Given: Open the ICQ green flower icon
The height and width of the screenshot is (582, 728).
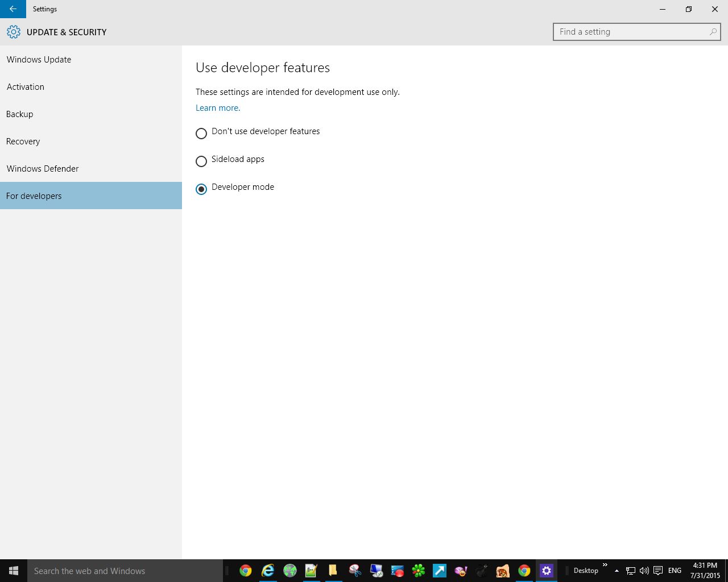Looking at the screenshot, I should (x=419, y=571).
